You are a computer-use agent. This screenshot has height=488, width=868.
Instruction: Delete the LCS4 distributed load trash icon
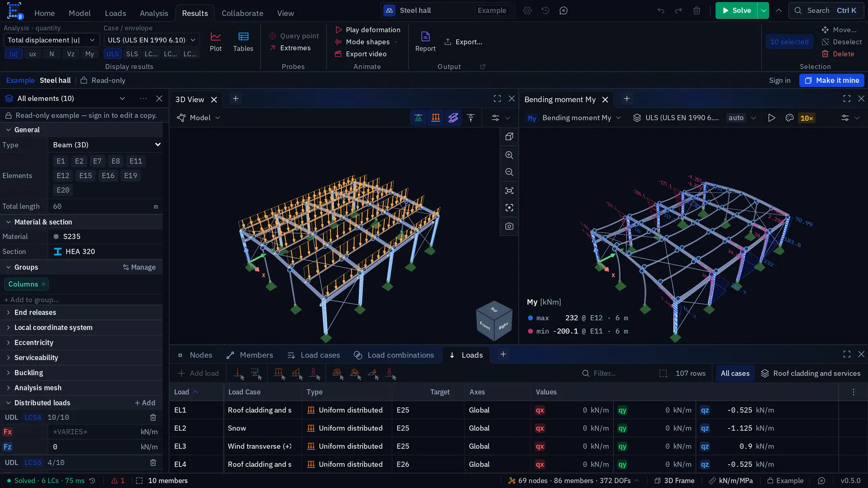tap(153, 418)
